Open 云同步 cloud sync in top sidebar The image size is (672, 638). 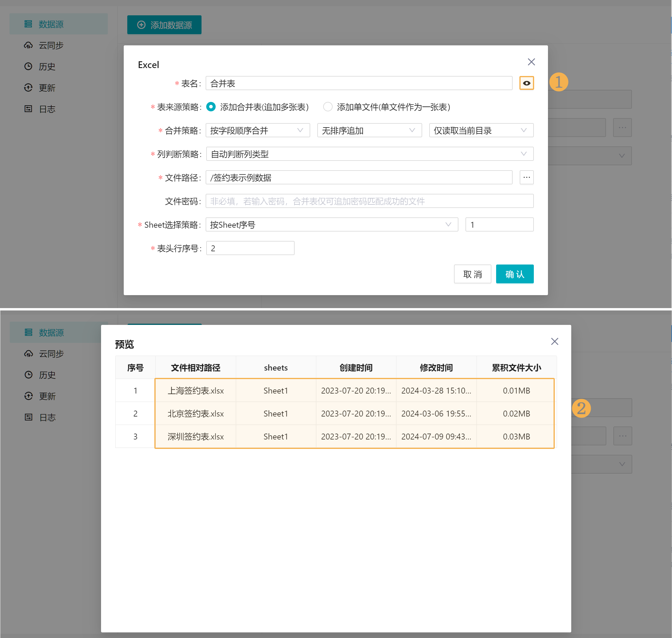pos(51,45)
